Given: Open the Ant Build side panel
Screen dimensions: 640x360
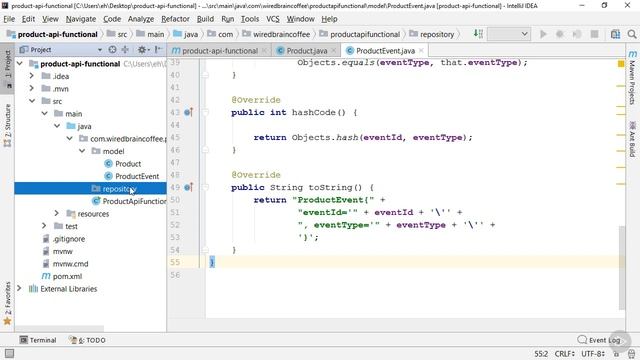Looking at the screenshot, I should tap(632, 139).
